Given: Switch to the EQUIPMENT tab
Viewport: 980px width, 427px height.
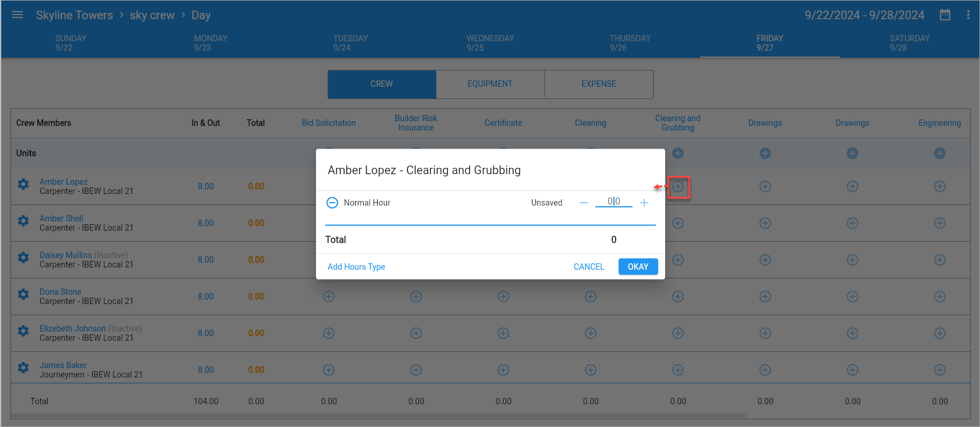Looking at the screenshot, I should click(490, 84).
